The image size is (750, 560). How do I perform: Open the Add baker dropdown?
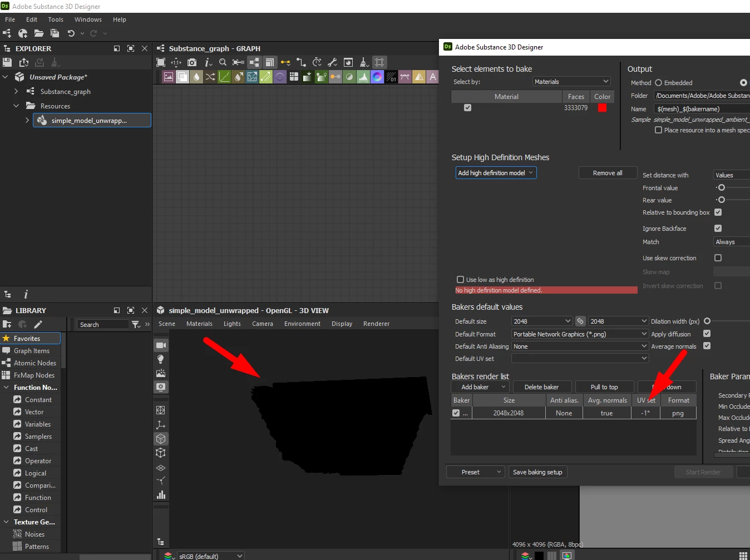(481, 387)
